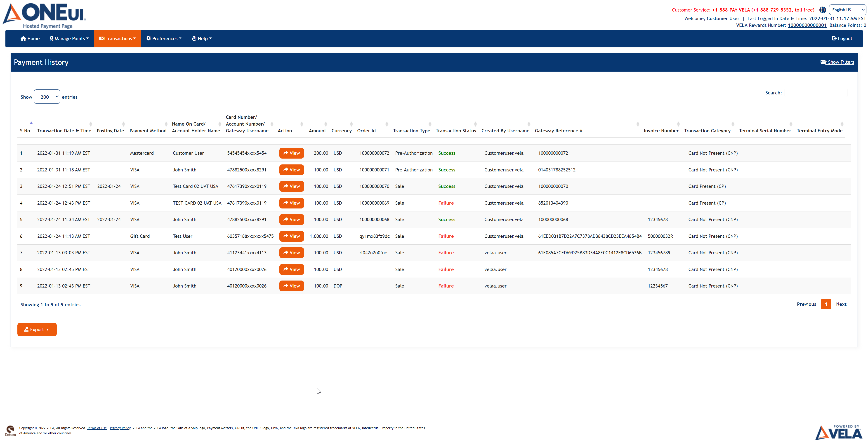Open the Show 200 entries dropdown
Viewport: 868px width, 440px height.
[47, 97]
